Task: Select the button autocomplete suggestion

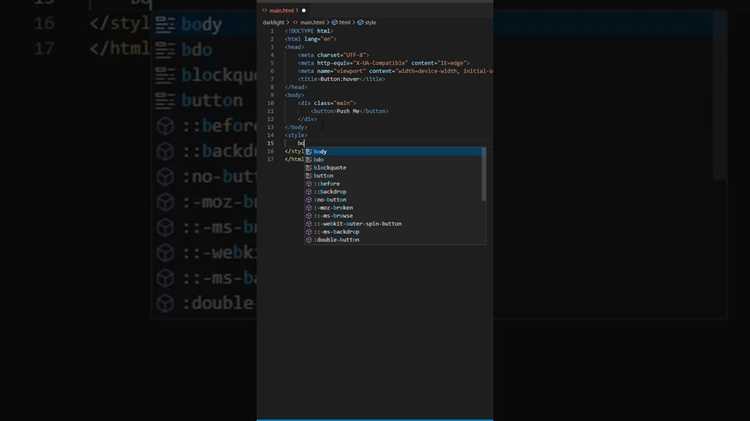Action: 395,176
